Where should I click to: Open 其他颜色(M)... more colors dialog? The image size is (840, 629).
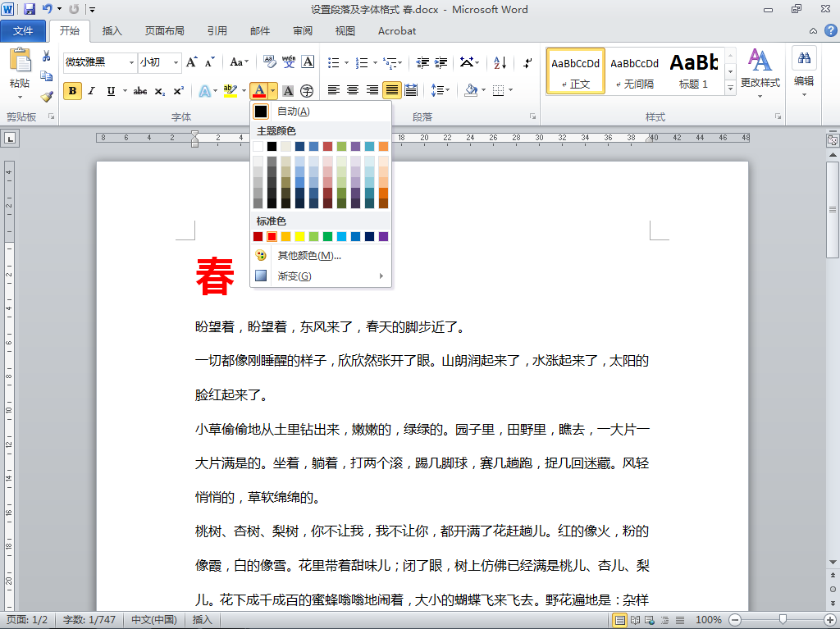click(321, 256)
